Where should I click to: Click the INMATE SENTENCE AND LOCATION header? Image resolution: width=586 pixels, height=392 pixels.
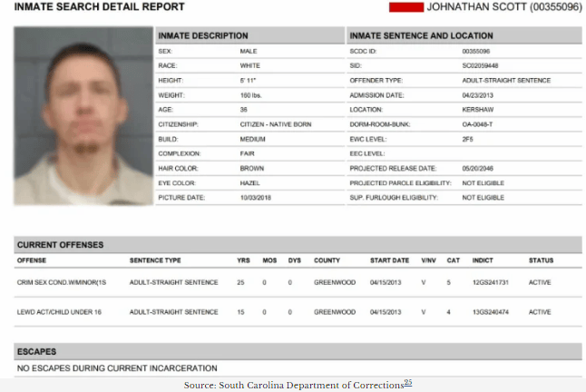(x=464, y=35)
